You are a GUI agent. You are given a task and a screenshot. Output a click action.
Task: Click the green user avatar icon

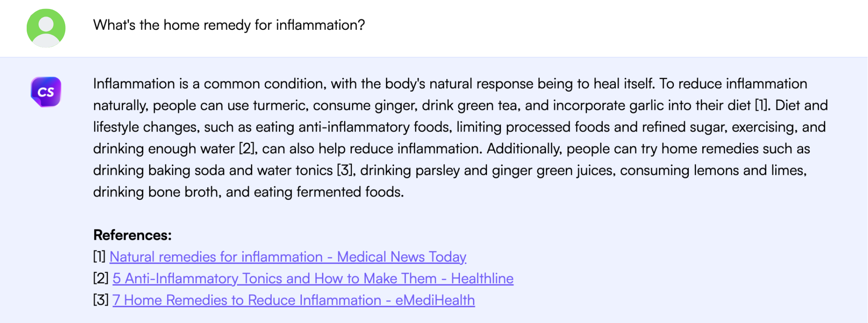(46, 28)
